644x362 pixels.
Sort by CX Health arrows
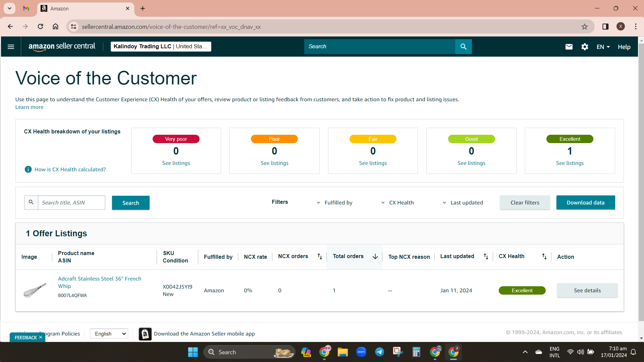(x=544, y=256)
